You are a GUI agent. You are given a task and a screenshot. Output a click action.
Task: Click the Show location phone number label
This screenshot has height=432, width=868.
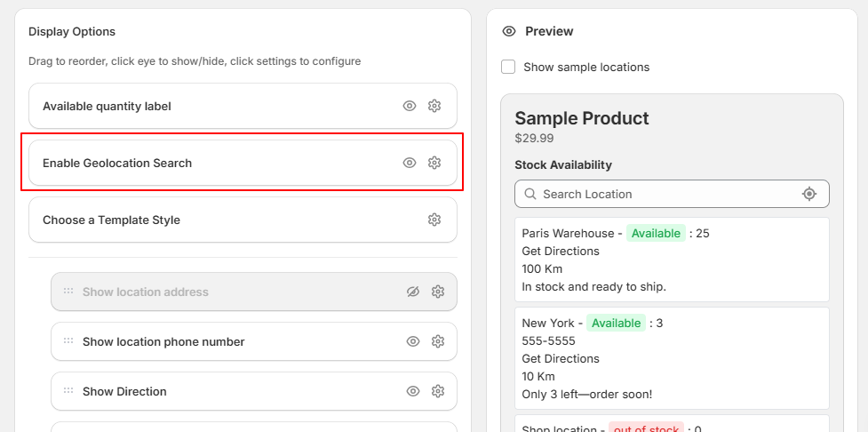163,341
